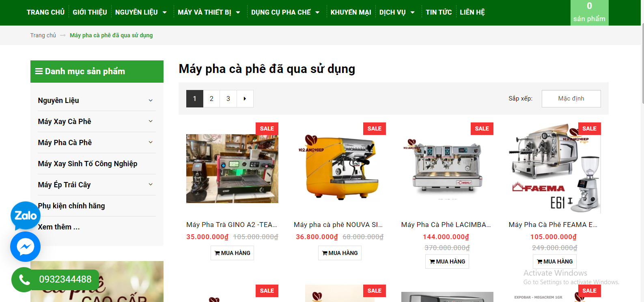Open LIÊN HỆ menu item
644x302 pixels.
[x=472, y=13]
